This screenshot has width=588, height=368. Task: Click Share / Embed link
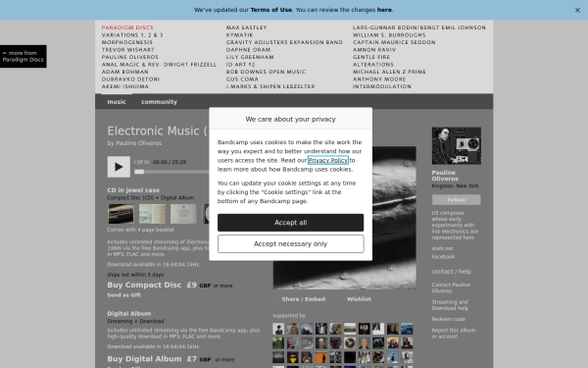coord(303,299)
